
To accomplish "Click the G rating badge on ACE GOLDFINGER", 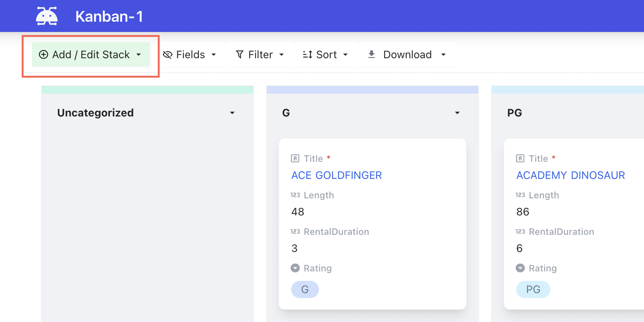I will [x=305, y=289].
